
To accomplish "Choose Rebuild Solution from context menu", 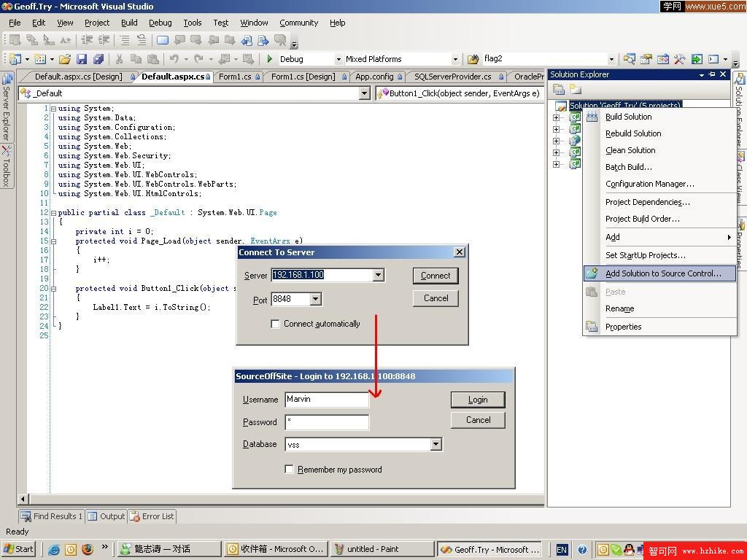I will click(x=659, y=133).
